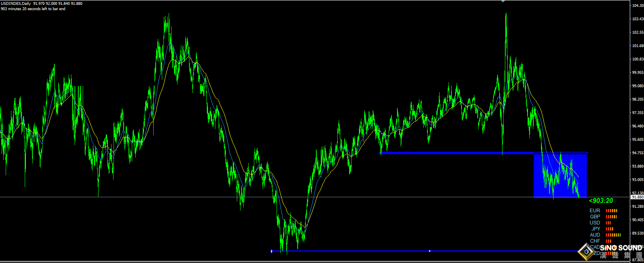Select the middle handle of lower blue line
Screen dimensions: 644x263
pyautogui.click(x=429, y=251)
